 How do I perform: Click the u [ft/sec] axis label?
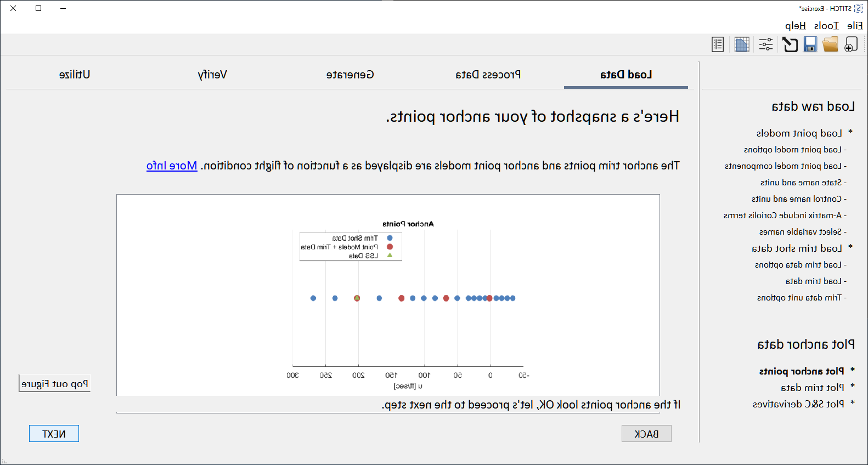(x=408, y=386)
